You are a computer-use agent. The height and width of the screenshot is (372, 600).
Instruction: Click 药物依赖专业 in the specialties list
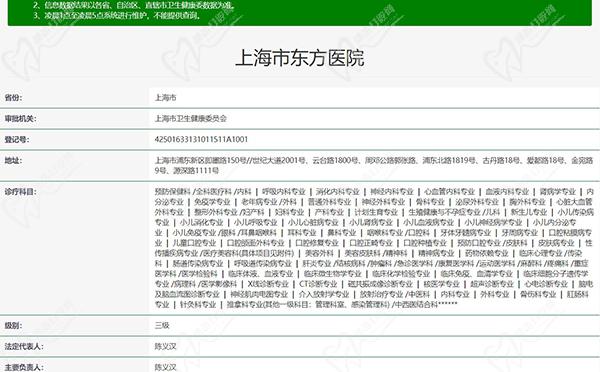(x=486, y=253)
